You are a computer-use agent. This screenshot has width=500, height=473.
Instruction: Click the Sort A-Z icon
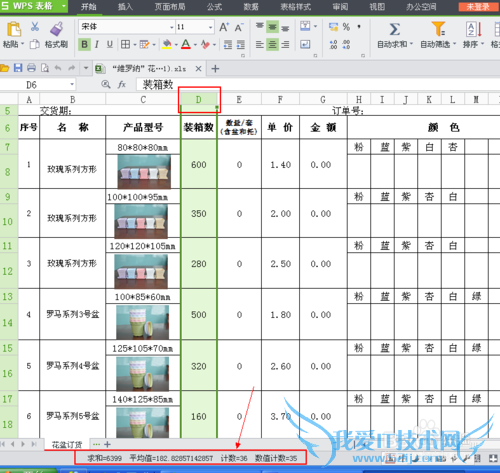[473, 29]
